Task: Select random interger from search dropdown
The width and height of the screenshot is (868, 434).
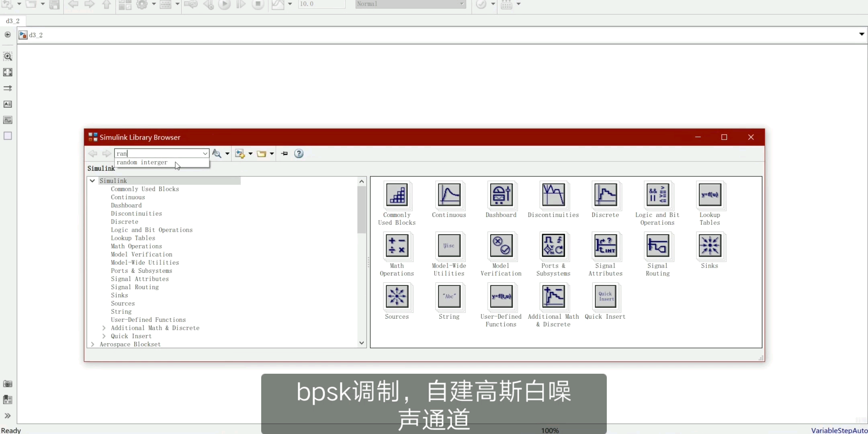Action: pyautogui.click(x=142, y=162)
